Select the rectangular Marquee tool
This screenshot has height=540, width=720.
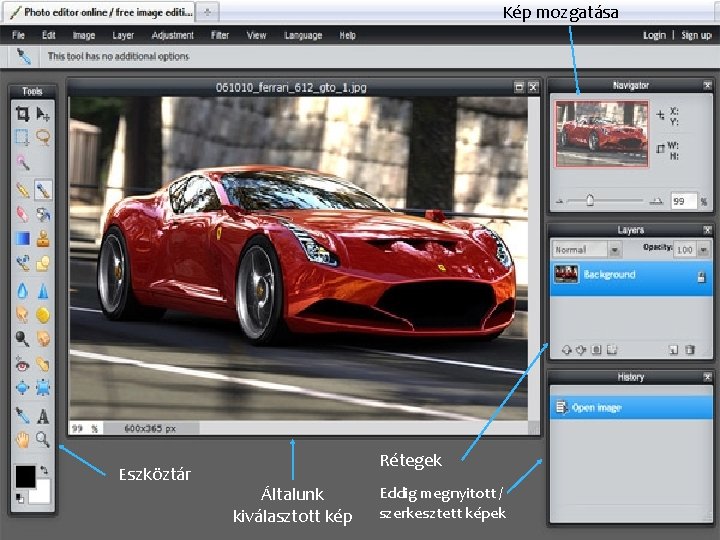(x=22, y=137)
